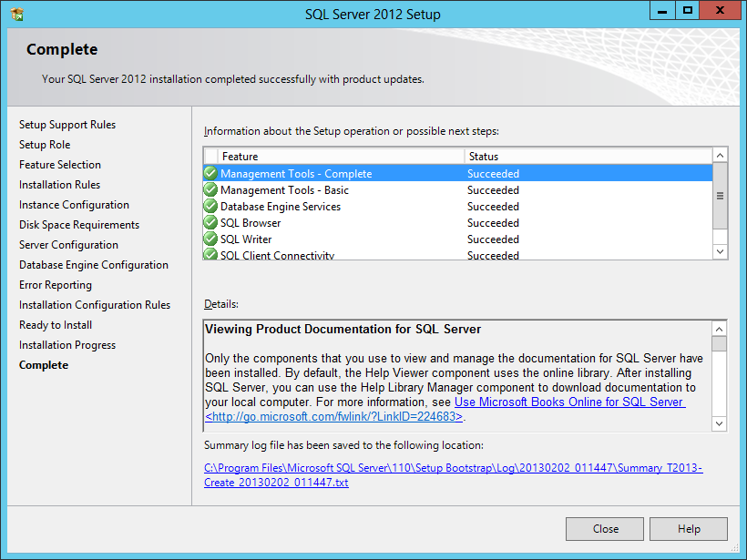The width and height of the screenshot is (747, 560).
Task: Click the feature list scrollbar thumb
Action: click(x=719, y=195)
